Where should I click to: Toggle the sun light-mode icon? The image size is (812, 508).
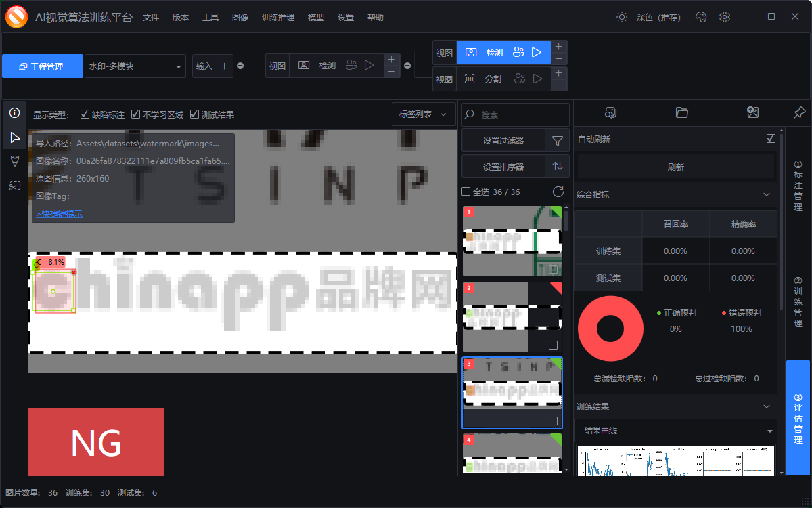[x=622, y=17]
